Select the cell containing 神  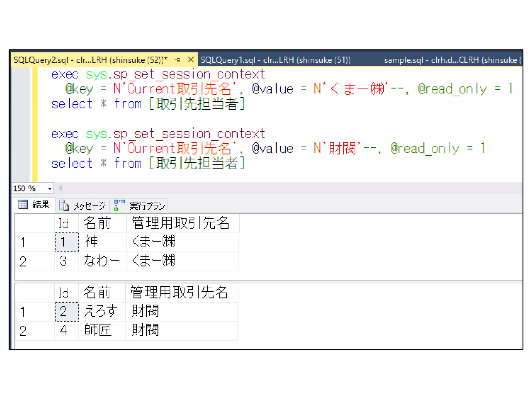pos(91,242)
